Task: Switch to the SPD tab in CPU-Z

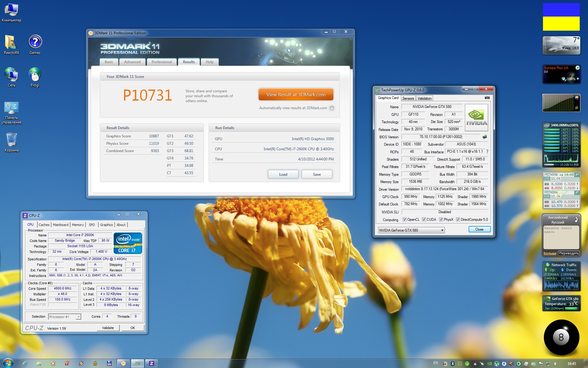Action: tap(92, 225)
